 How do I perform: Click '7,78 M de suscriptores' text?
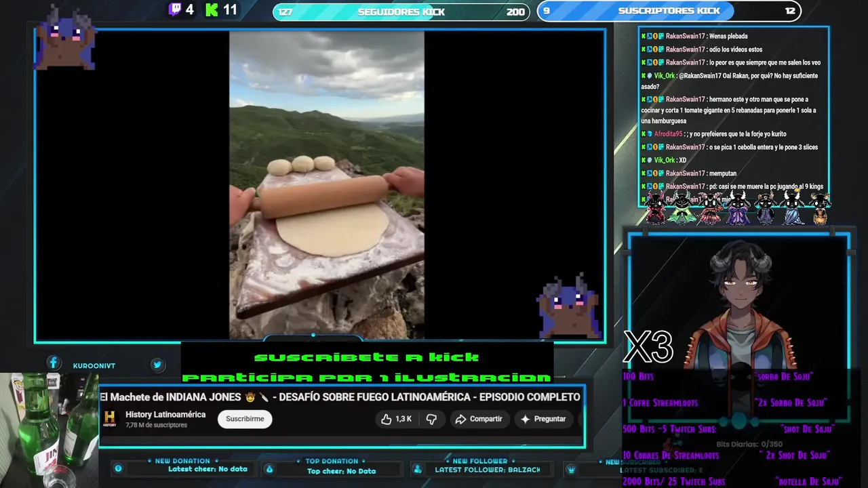pos(156,425)
